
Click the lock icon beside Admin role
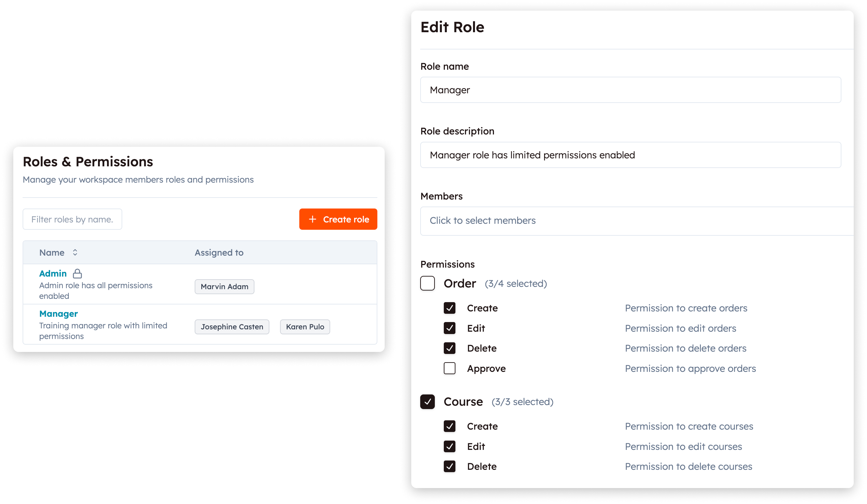78,274
